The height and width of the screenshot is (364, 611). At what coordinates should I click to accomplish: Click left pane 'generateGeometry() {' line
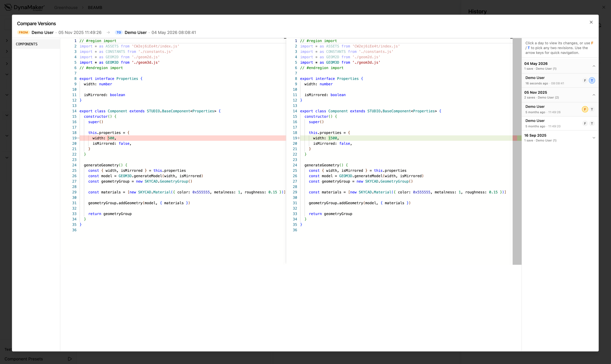point(105,165)
